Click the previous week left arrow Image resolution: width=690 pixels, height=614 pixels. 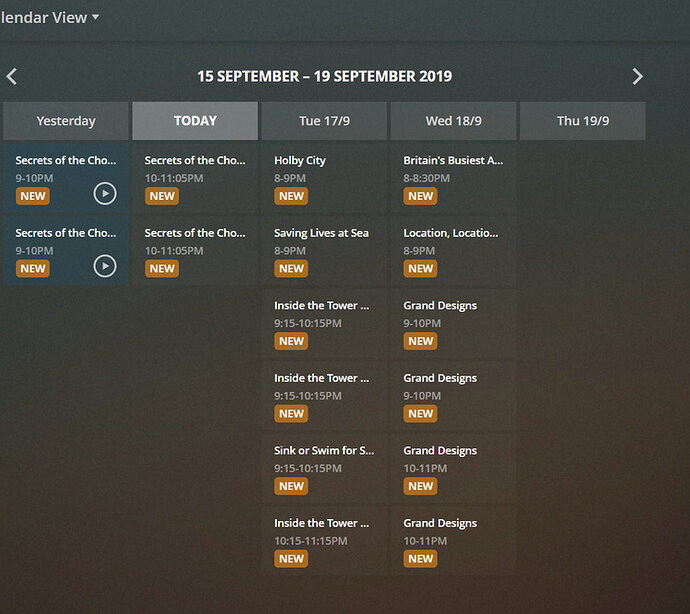12,76
